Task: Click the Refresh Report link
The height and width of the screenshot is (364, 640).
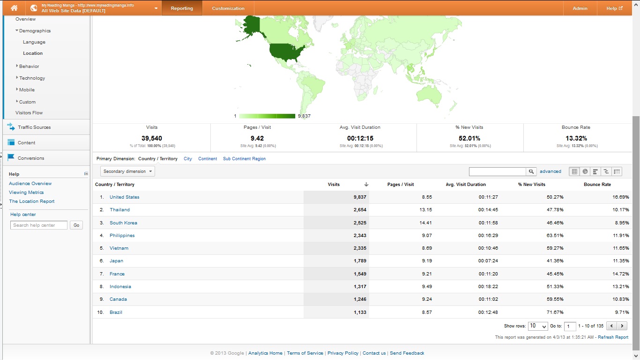Action: pos(613,337)
